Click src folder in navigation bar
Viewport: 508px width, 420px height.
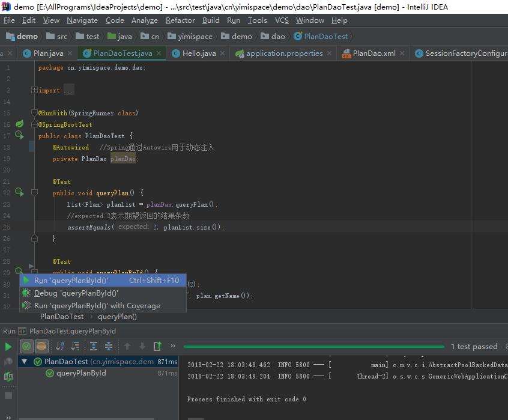57,36
